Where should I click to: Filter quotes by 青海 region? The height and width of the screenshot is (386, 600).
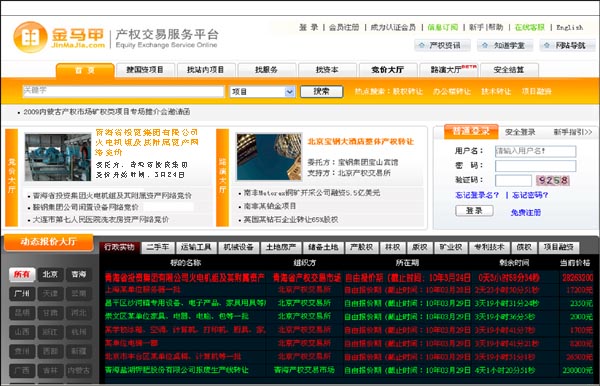78,274
